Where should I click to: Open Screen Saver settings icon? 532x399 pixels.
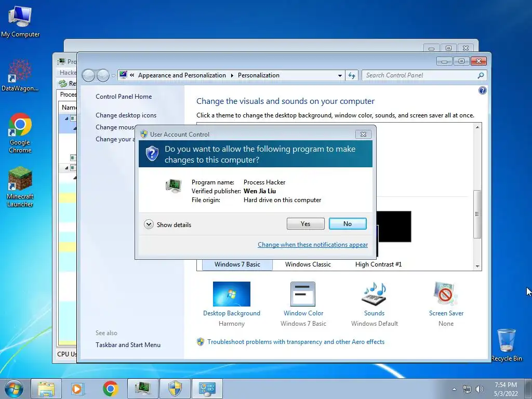[x=445, y=294]
